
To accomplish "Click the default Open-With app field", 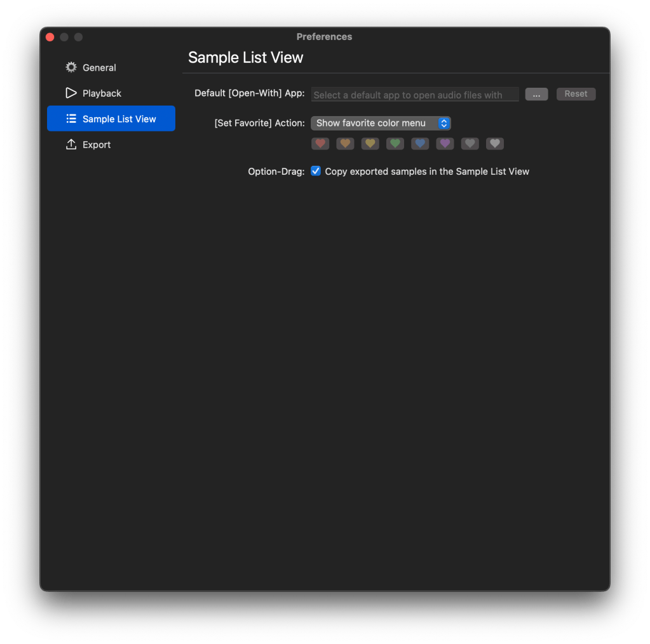I will pyautogui.click(x=415, y=95).
